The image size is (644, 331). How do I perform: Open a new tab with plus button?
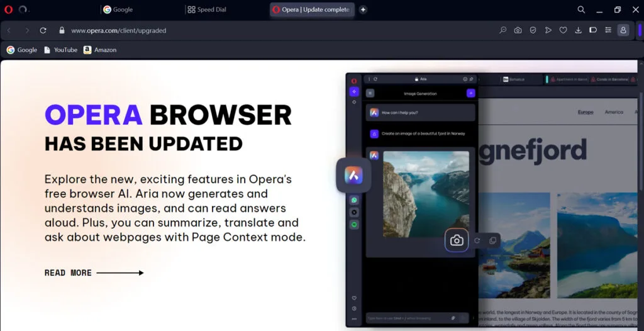(363, 9)
